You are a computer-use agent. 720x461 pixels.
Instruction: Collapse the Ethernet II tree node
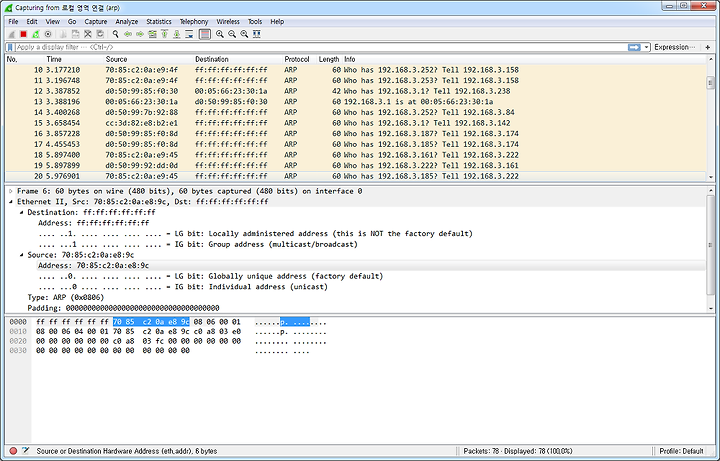pos(11,202)
